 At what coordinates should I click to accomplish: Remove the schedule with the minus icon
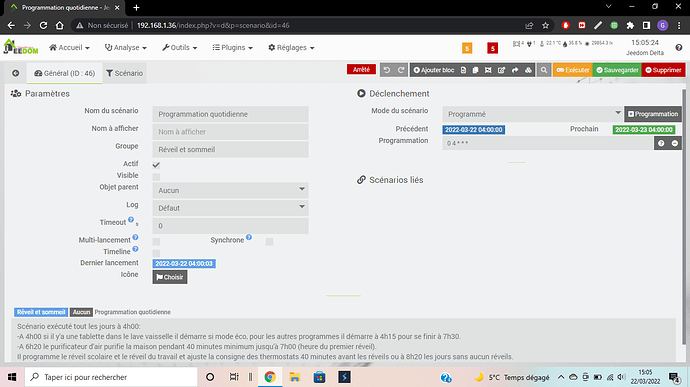click(x=675, y=144)
